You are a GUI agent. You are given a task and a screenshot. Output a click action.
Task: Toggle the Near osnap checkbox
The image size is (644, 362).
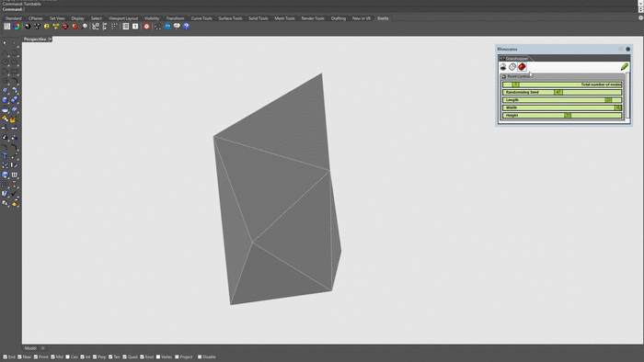tap(19, 357)
